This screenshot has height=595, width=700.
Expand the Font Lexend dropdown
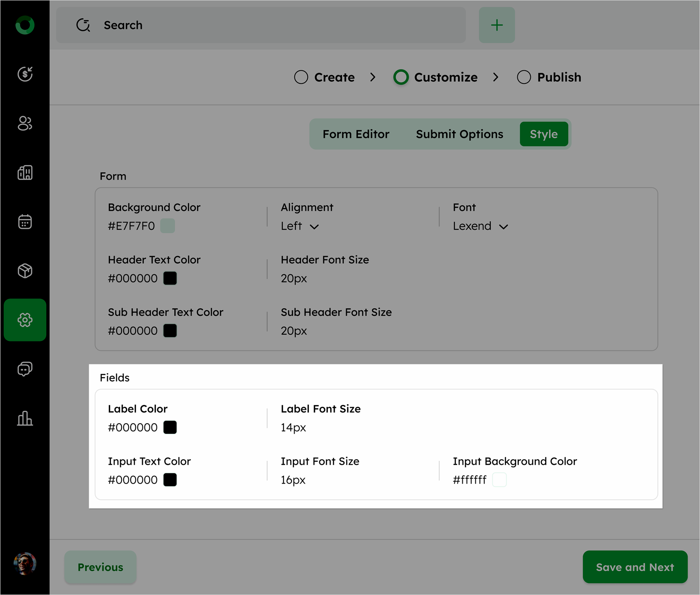tap(480, 226)
